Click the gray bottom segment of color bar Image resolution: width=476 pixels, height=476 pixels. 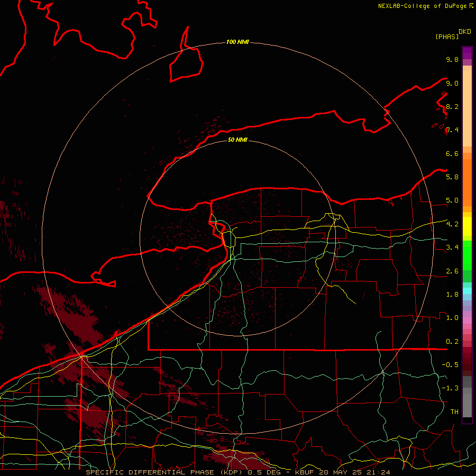[x=467, y=405]
